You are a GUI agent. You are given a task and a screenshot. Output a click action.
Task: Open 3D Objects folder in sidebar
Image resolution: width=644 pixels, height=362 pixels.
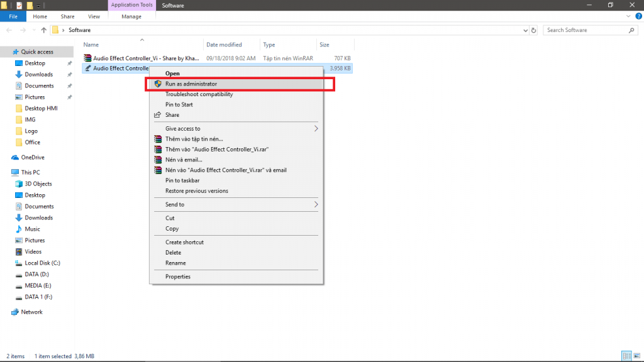coord(38,184)
